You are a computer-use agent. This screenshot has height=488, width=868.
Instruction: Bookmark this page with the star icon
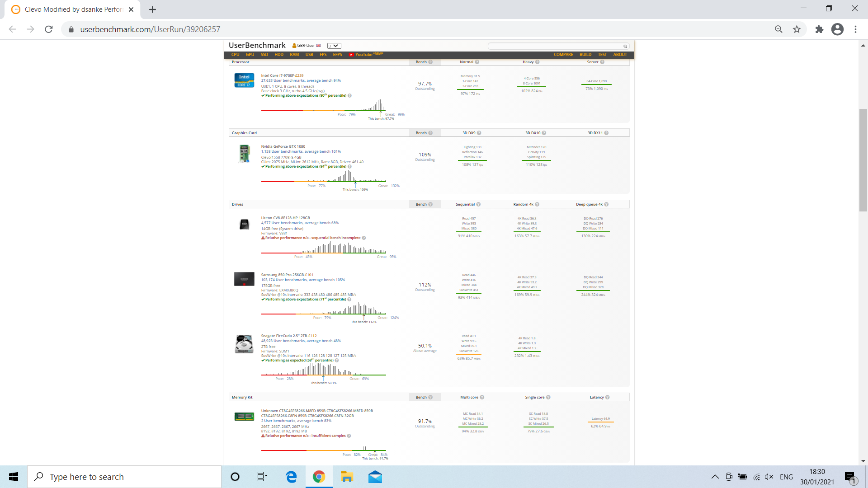point(797,29)
